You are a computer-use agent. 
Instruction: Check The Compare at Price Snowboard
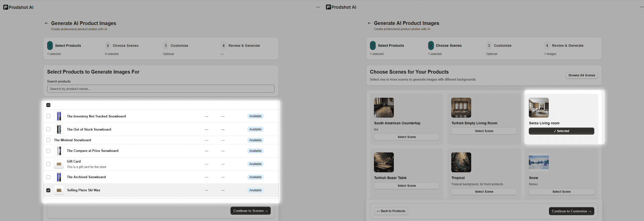tap(48, 151)
